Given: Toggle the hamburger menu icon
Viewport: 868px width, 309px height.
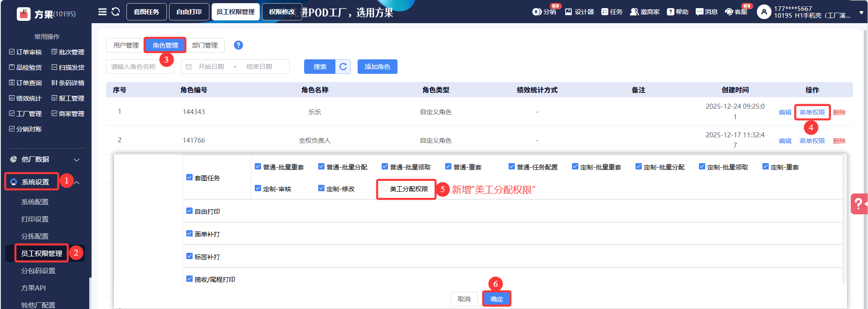Looking at the screenshot, I should click(x=102, y=12).
